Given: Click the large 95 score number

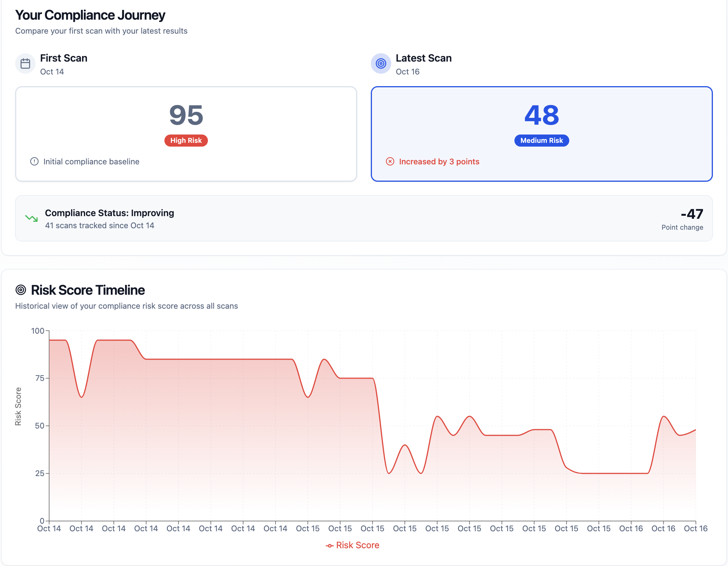Looking at the screenshot, I should 186,115.
